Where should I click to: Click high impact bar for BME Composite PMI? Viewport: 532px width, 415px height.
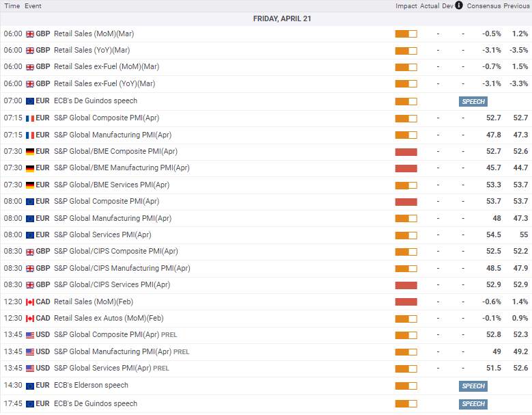point(406,152)
